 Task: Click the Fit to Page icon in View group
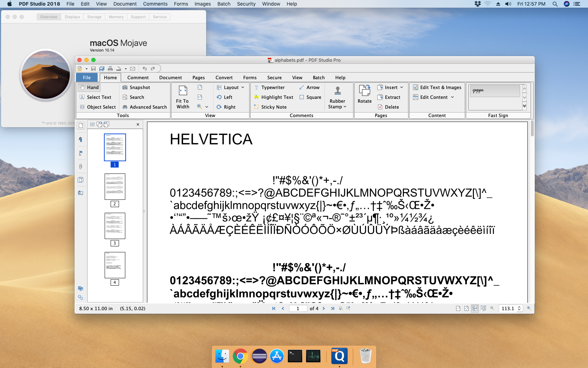pyautogui.click(x=200, y=87)
